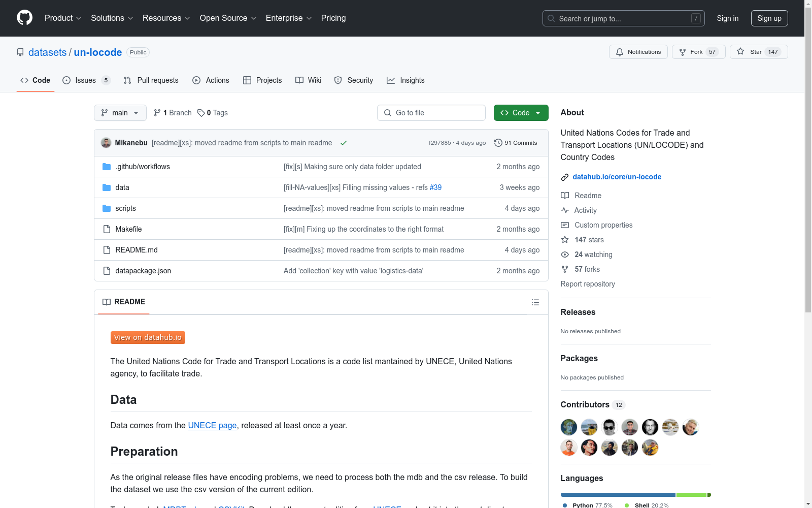Click the Sign in link
The image size is (812, 508).
click(728, 18)
